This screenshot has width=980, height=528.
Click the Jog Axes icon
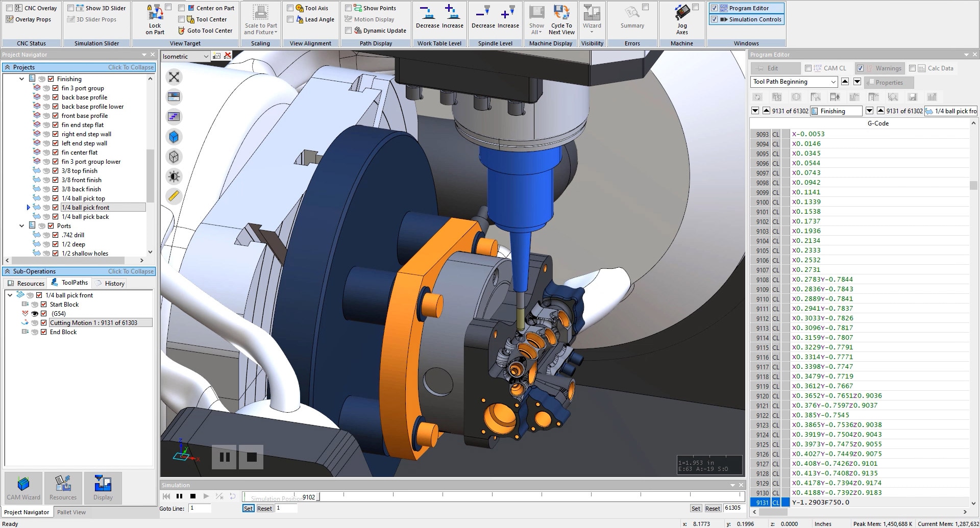coord(682,13)
